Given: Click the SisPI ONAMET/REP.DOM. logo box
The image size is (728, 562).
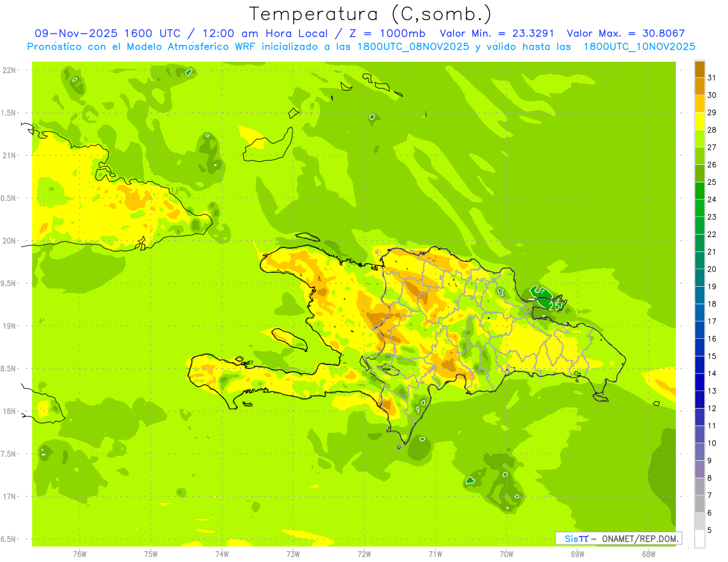Looking at the screenshot, I should (x=618, y=538).
